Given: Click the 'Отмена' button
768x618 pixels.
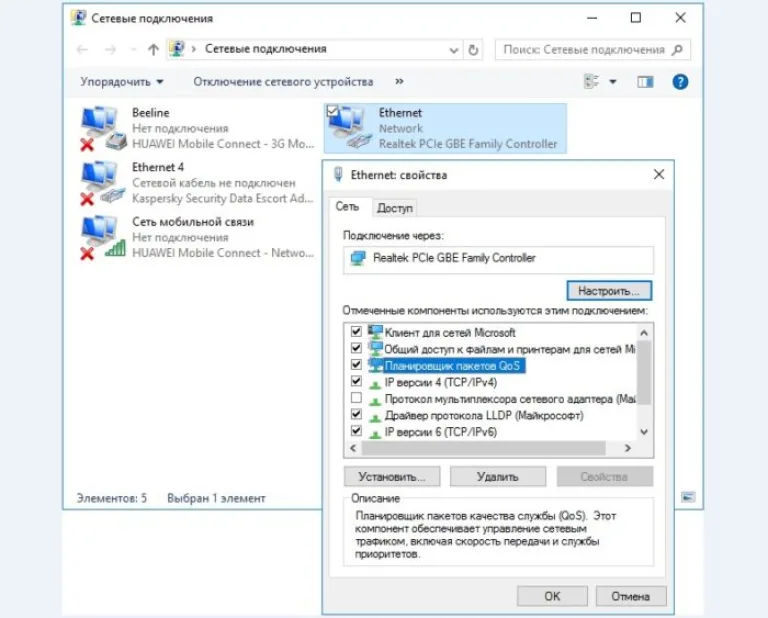Looking at the screenshot, I should point(630,596).
